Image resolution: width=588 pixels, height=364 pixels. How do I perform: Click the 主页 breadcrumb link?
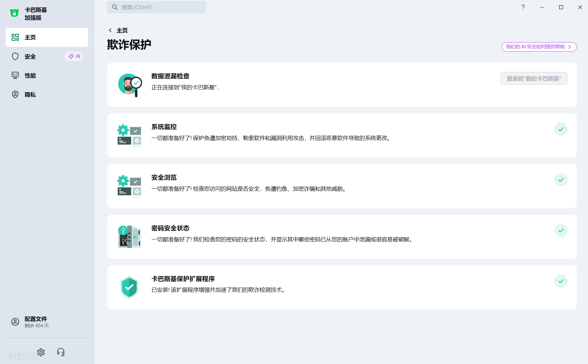pyautogui.click(x=122, y=30)
